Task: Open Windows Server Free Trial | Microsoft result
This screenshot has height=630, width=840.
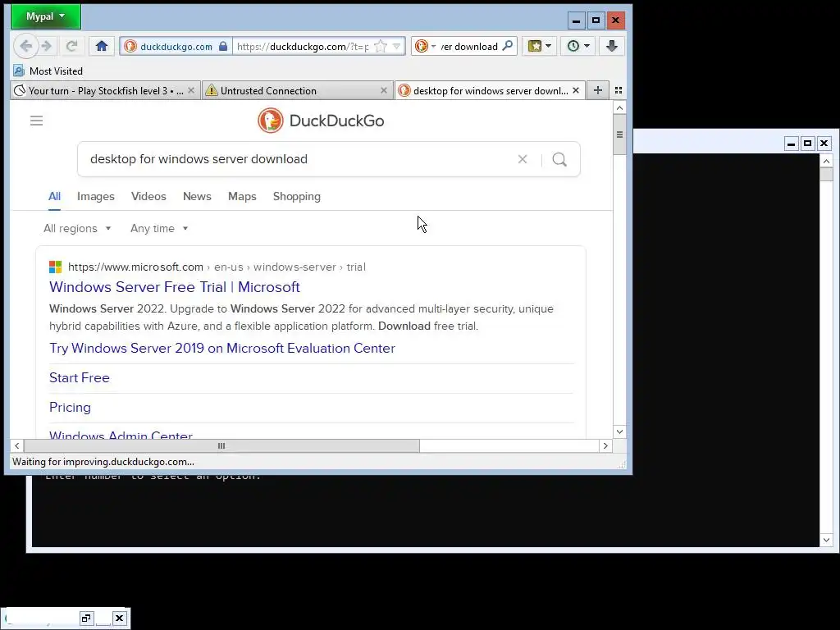Action: pos(175,287)
